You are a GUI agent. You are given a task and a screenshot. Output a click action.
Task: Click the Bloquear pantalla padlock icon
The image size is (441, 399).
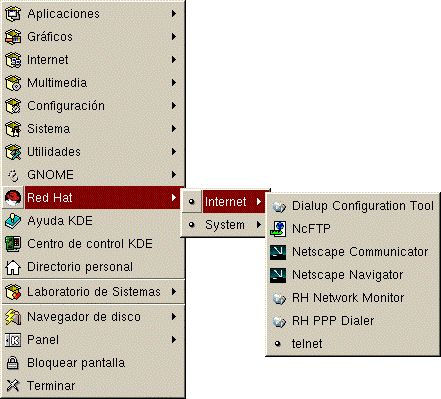(13, 363)
